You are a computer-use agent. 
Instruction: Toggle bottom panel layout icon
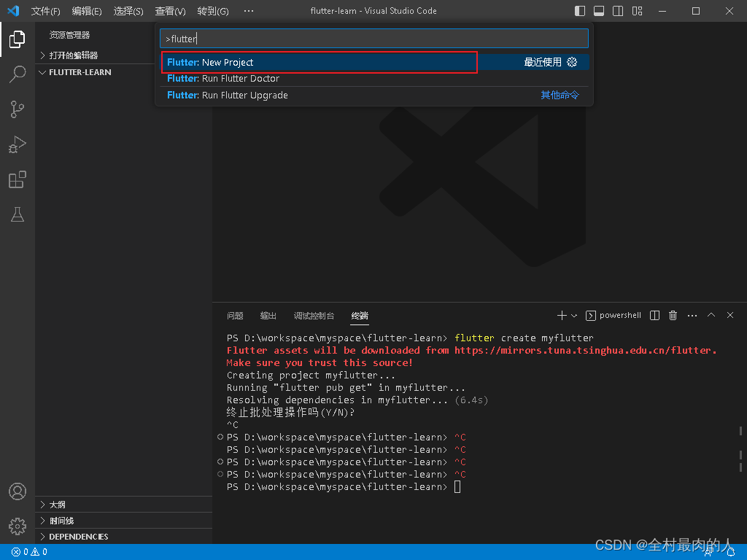pyautogui.click(x=599, y=11)
